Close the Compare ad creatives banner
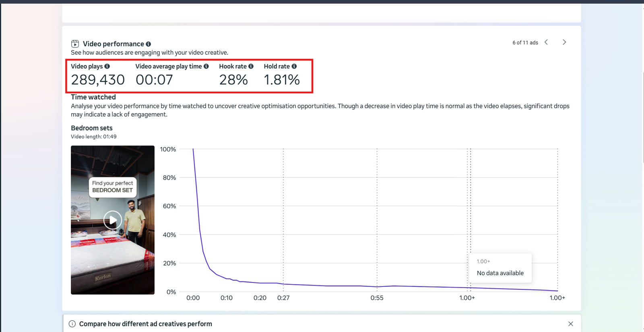 (570, 324)
